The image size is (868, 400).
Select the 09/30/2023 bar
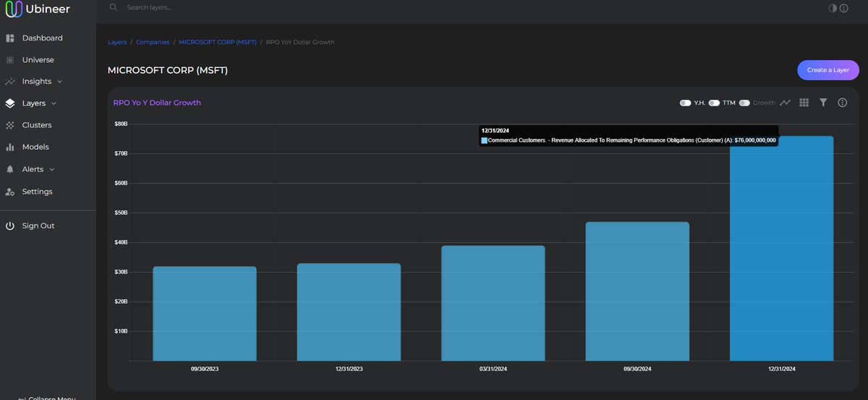[205, 314]
